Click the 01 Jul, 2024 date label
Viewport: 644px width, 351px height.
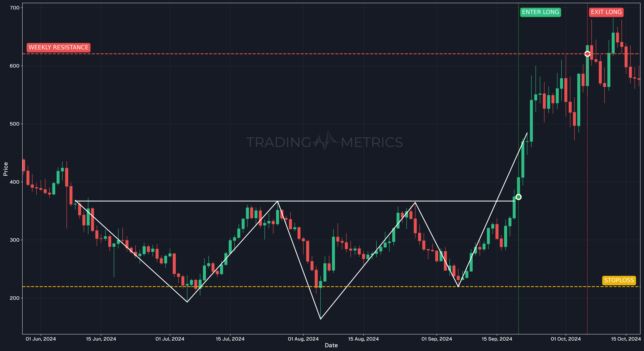[170, 339]
